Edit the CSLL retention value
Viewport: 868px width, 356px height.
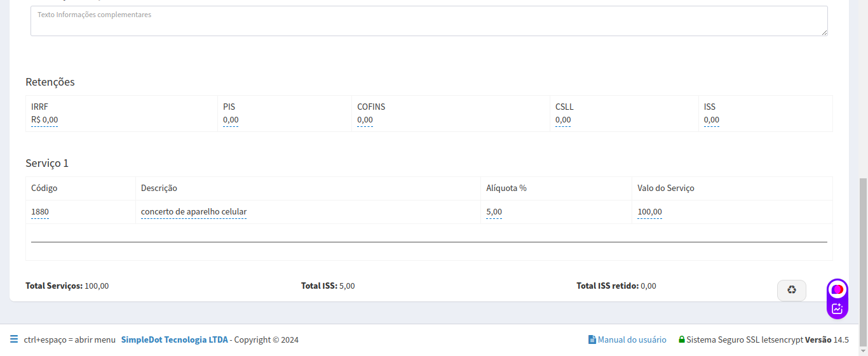(x=563, y=119)
